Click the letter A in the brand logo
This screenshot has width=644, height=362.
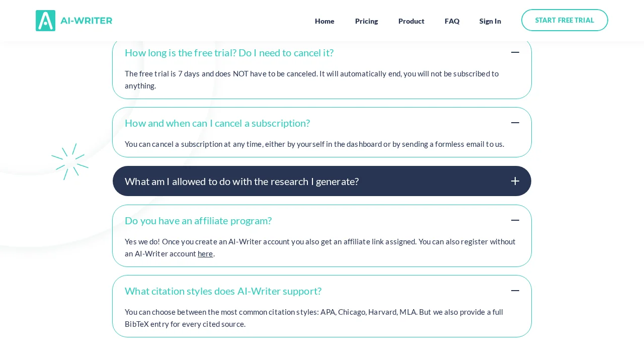coord(46,21)
